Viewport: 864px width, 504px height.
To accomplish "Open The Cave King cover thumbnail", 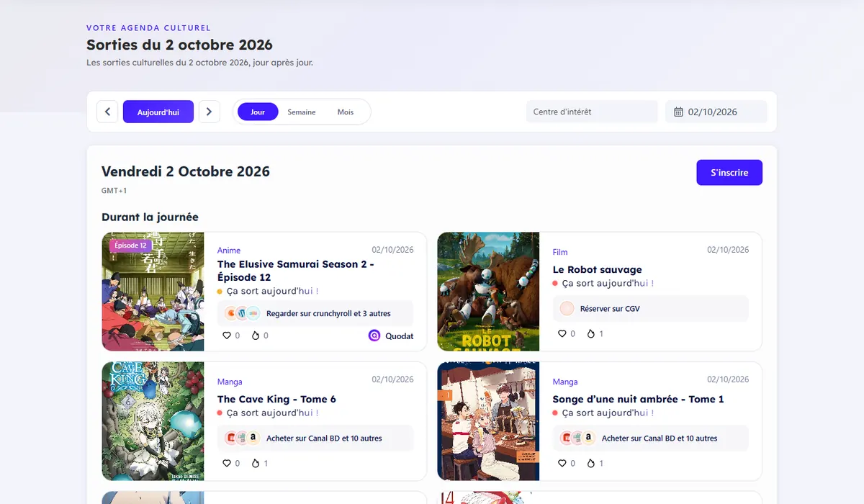I will click(153, 421).
